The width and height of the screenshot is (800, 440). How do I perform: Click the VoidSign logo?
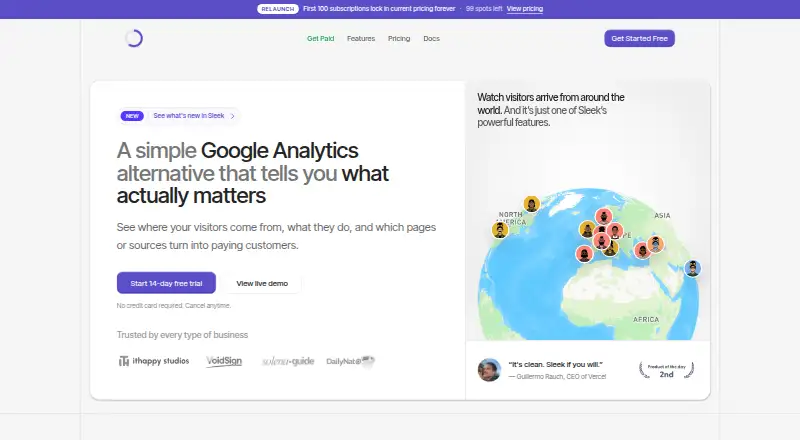(x=224, y=361)
